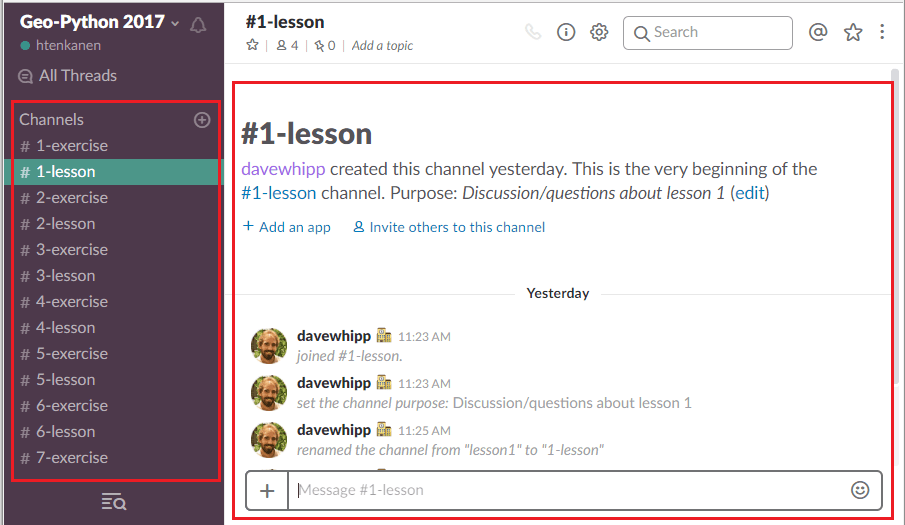Click the 11:25 AM message timestamp
This screenshot has height=525, width=905.
(424, 431)
